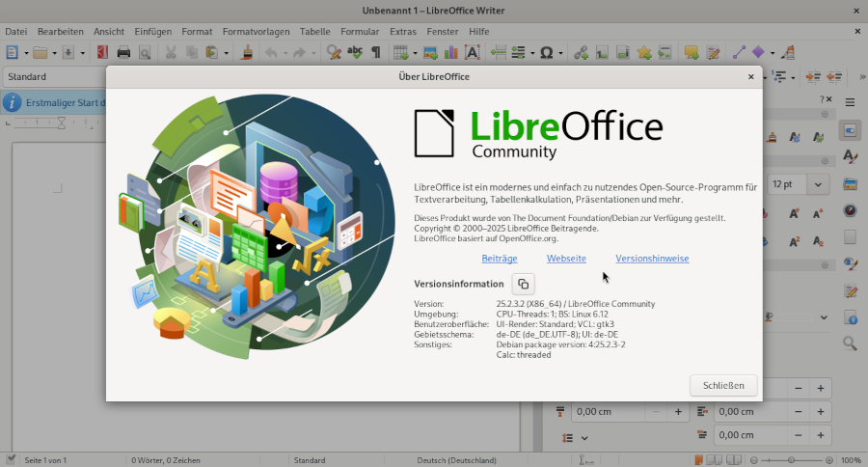Click the zoom in plus button
Viewport: 868px width, 467px height.
coord(829,460)
